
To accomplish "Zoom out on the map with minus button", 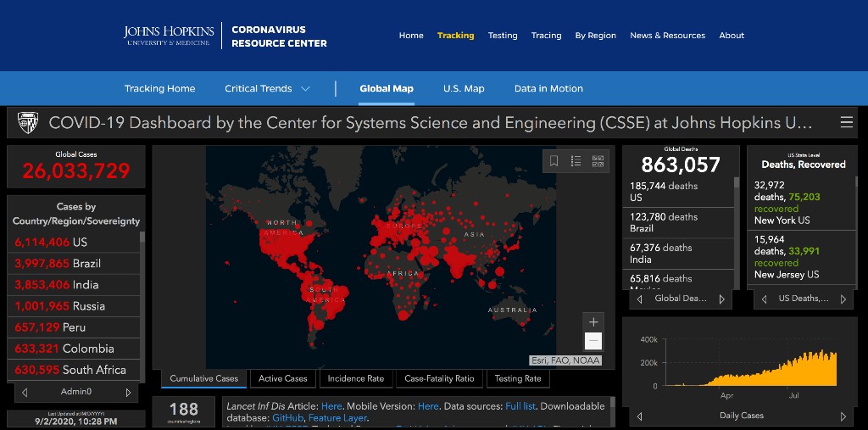I will 593,341.
